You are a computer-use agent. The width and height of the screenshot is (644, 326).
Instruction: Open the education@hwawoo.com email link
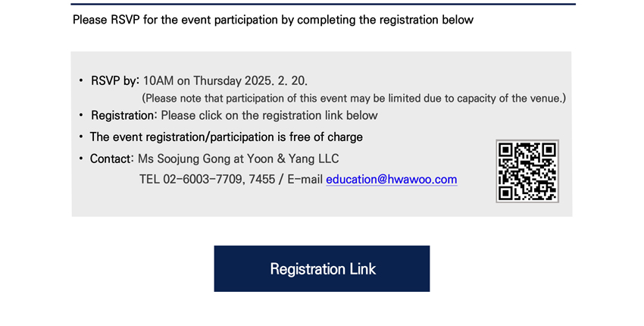392,180
